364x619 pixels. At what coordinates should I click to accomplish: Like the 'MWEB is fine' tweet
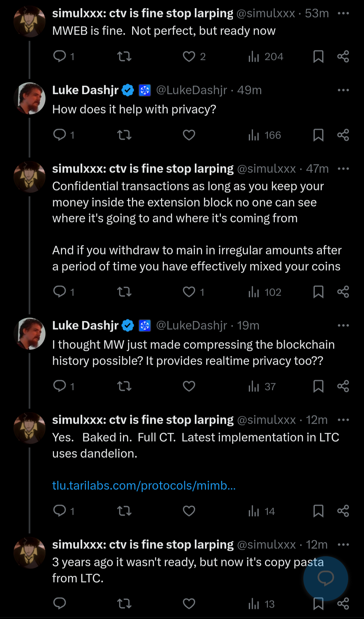point(189,56)
